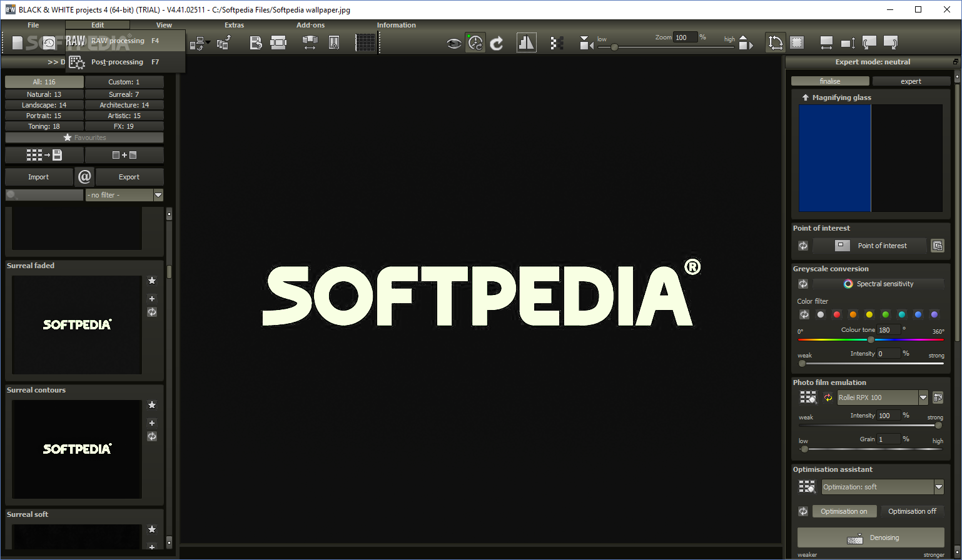Collapse the Magnifying glass section
962x560 pixels.
click(806, 97)
